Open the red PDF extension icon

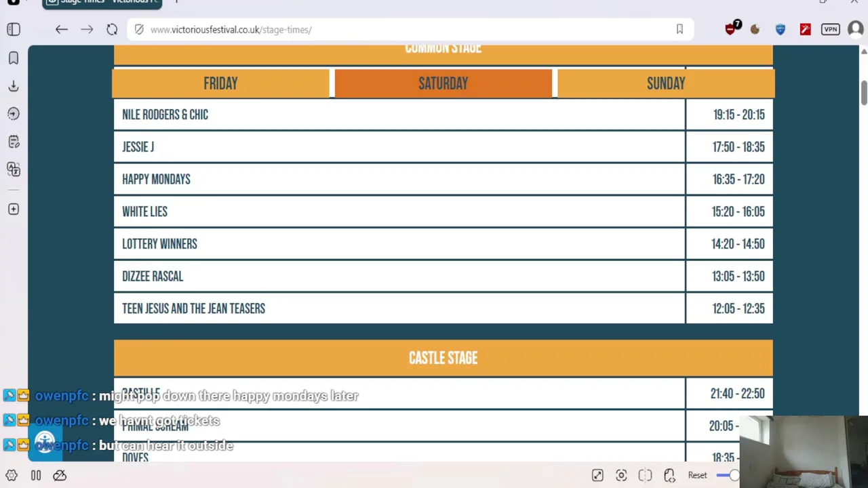click(805, 29)
